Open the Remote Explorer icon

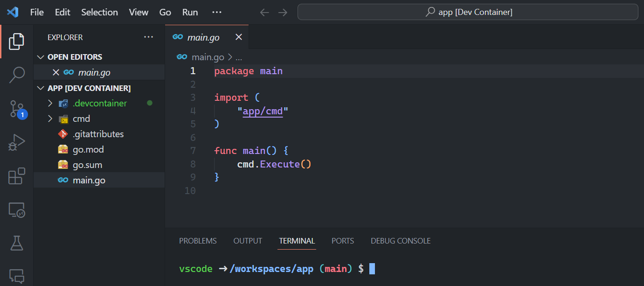[x=16, y=210]
